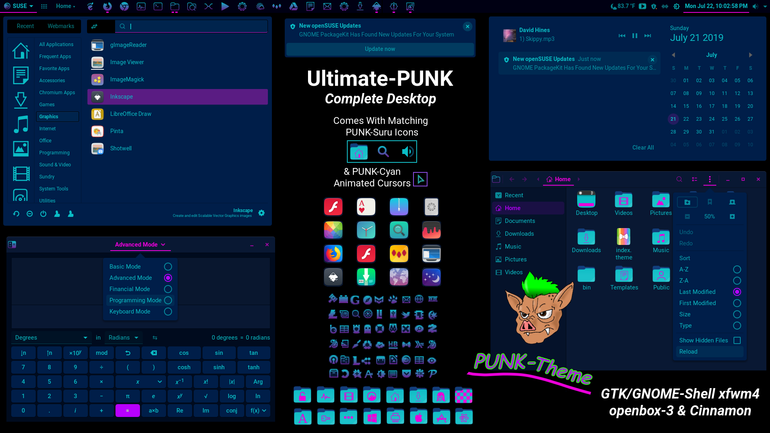Open the Radians conversion dropdown

(x=123, y=338)
